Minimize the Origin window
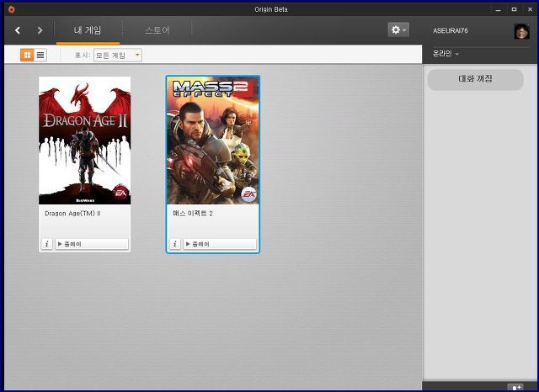Image resolution: width=539 pixels, height=392 pixels. coord(498,9)
